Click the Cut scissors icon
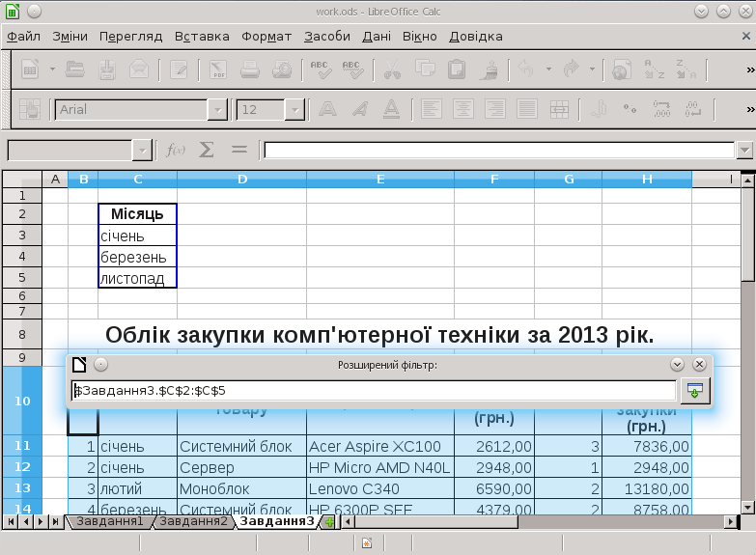The height and width of the screenshot is (555, 756). tap(392, 69)
